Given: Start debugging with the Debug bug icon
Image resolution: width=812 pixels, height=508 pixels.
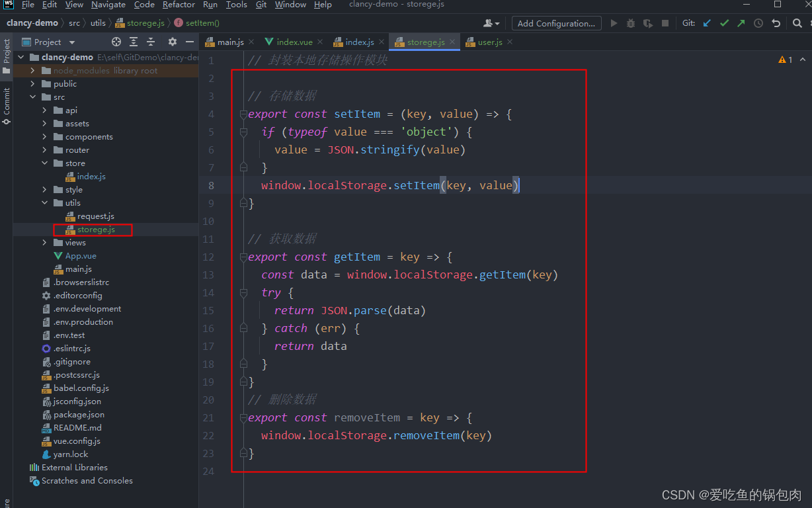Looking at the screenshot, I should (x=629, y=22).
